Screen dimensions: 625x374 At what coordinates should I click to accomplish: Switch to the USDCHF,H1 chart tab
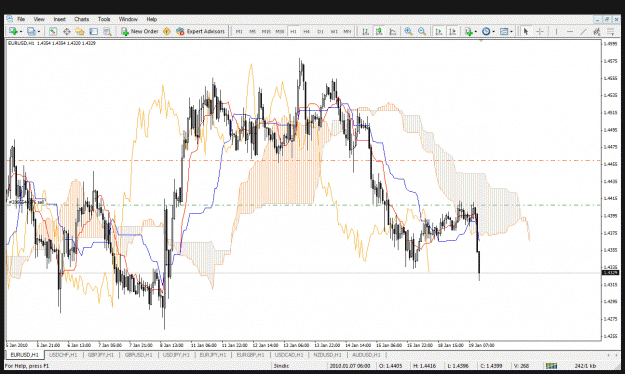pyautogui.click(x=63, y=355)
